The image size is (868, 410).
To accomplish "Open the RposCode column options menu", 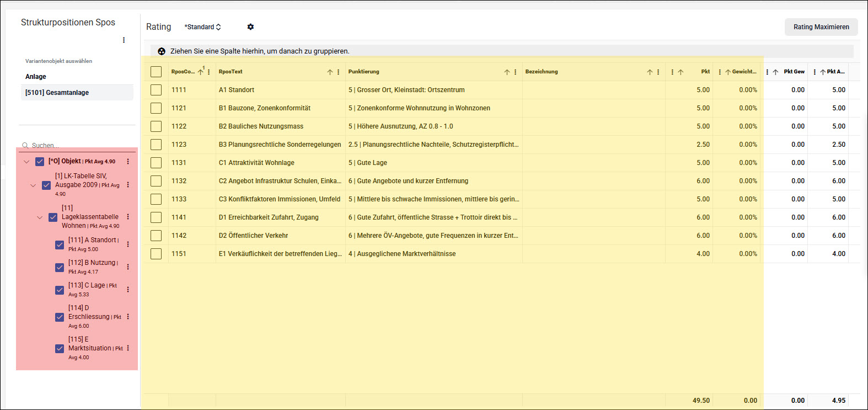I will tap(209, 72).
